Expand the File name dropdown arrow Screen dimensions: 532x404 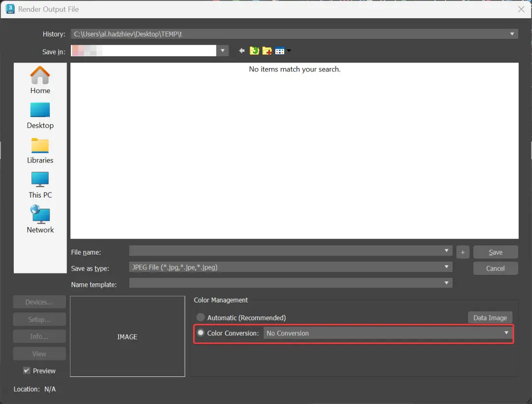pyautogui.click(x=446, y=251)
